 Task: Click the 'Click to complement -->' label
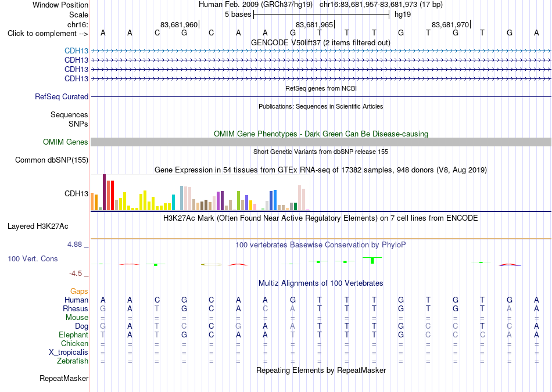tap(48, 34)
